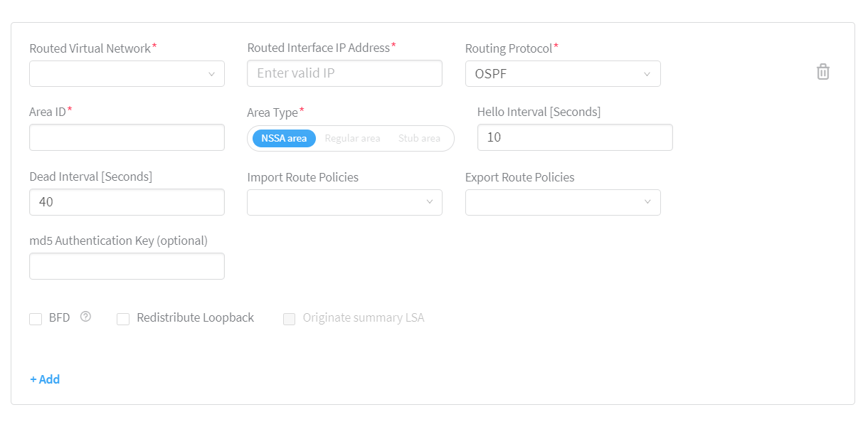Screen dimensions: 868x427
Task: Choose the Stub area option
Action: (x=419, y=138)
